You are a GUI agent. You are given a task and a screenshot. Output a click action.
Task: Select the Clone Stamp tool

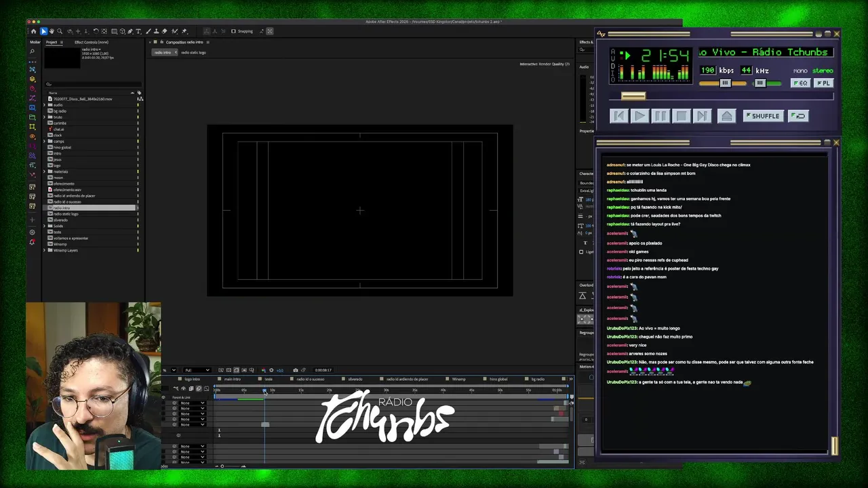156,31
